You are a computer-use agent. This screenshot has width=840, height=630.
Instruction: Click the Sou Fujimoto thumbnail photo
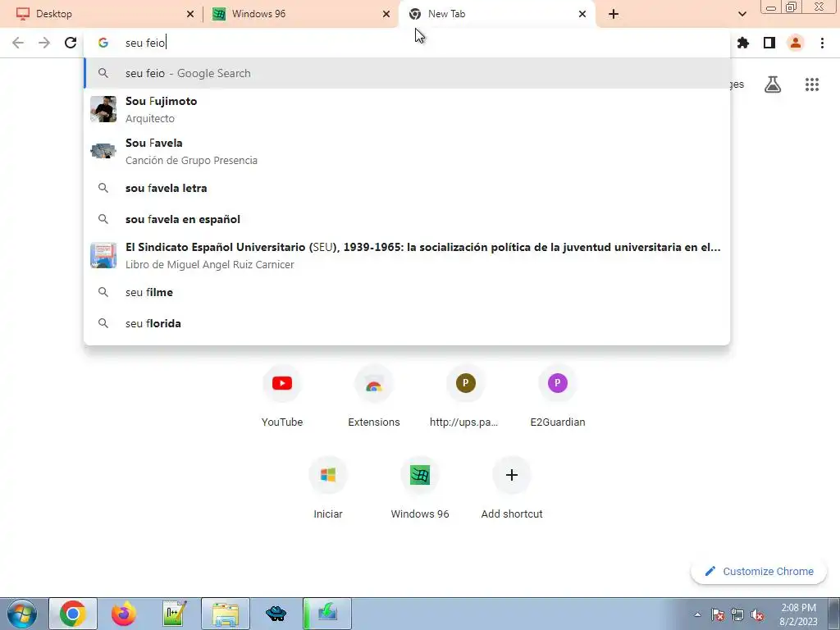click(103, 109)
